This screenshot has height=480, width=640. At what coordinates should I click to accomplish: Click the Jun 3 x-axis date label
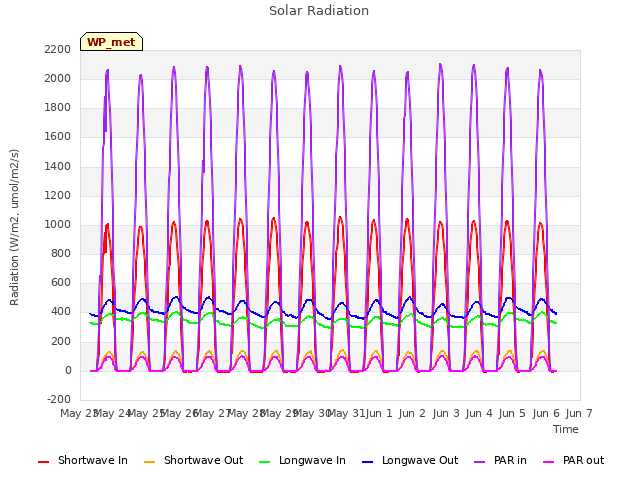pyautogui.click(x=446, y=413)
